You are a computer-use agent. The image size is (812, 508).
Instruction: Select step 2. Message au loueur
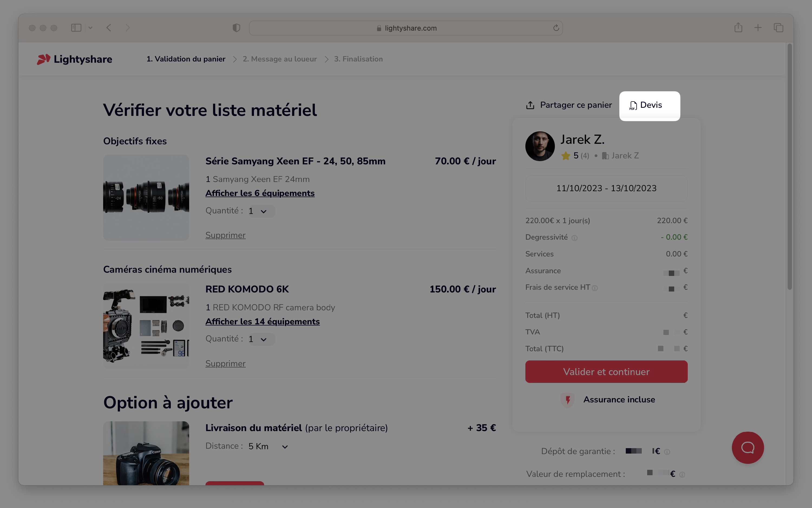(x=280, y=59)
